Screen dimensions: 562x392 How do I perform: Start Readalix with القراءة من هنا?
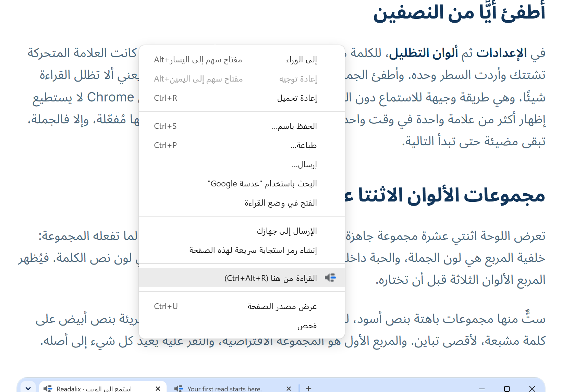click(242, 278)
